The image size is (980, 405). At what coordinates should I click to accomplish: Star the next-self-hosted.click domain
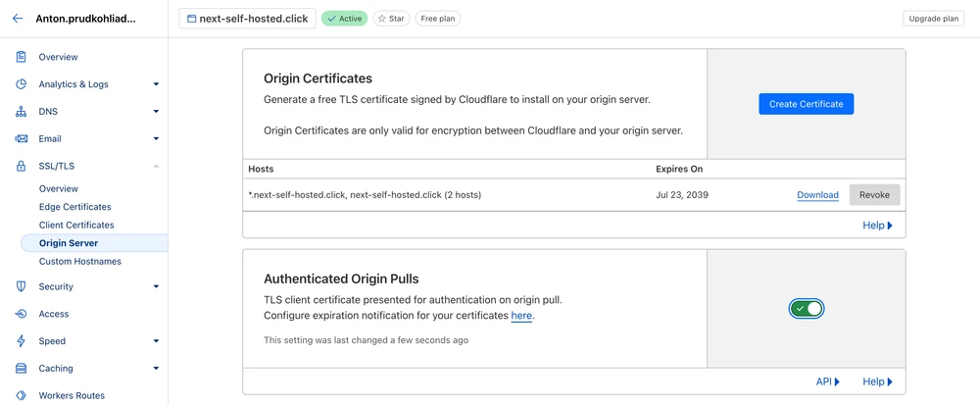(x=391, y=19)
